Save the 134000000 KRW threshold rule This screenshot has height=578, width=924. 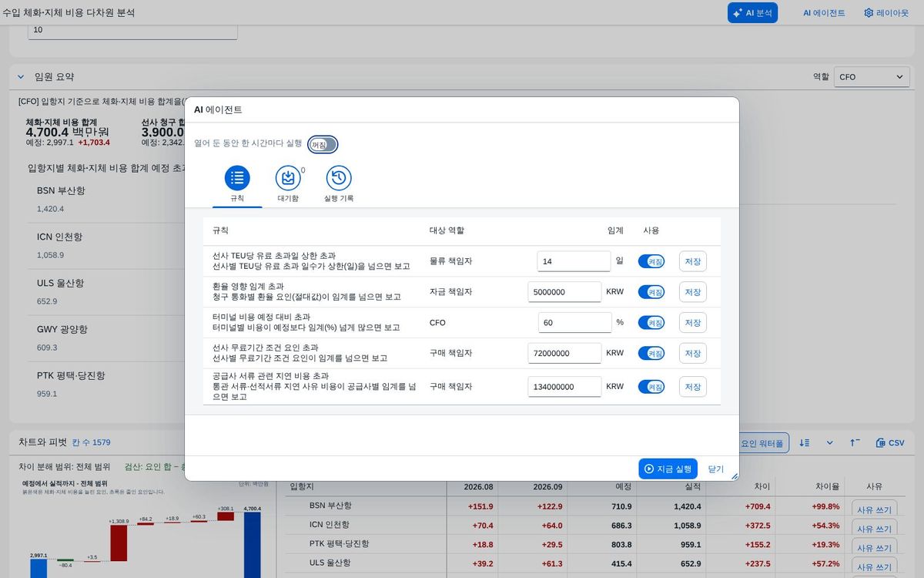(x=693, y=387)
